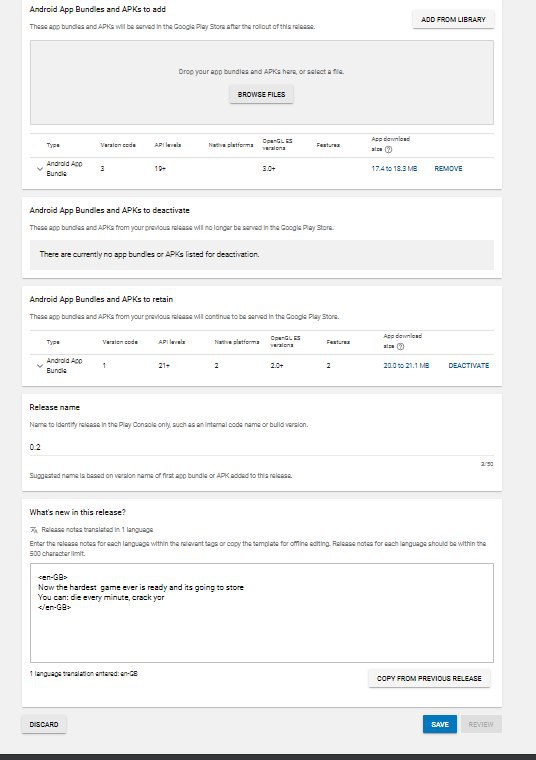This screenshot has height=760, width=536.
Task: Click the drop zone for app bundles
Action: (x=262, y=82)
